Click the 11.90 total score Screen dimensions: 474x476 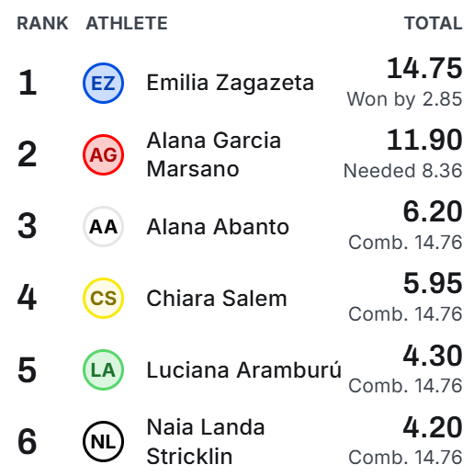[x=424, y=140]
